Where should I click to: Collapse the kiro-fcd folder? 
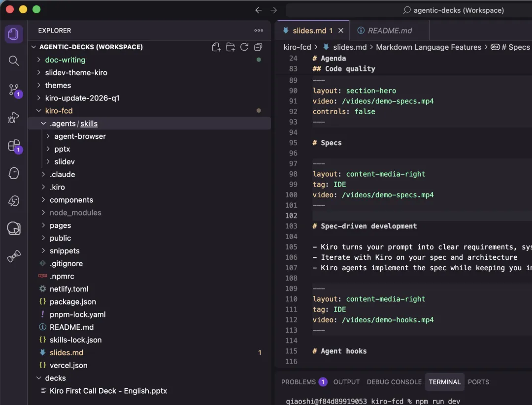point(39,111)
